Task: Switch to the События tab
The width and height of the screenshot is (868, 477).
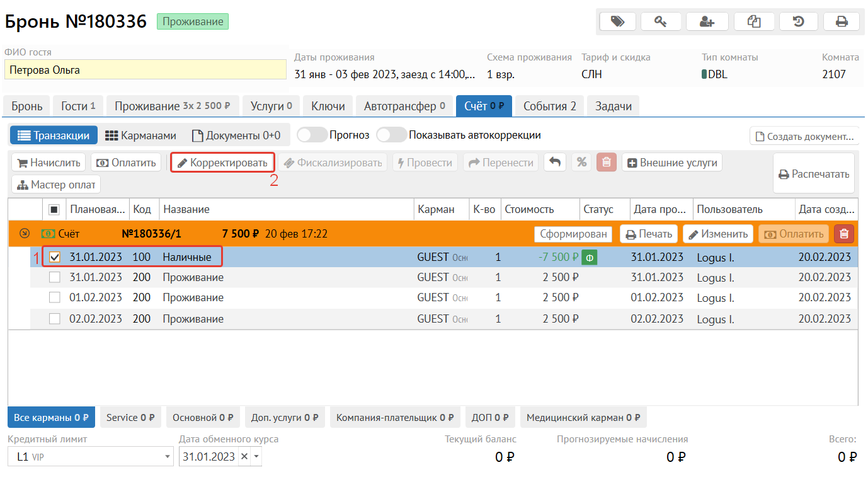Action: coord(549,106)
